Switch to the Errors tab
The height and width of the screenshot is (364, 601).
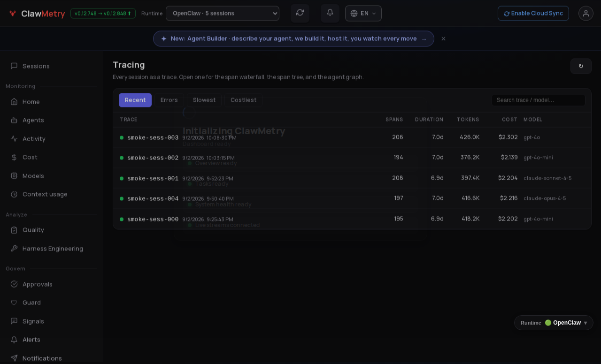pyautogui.click(x=169, y=100)
